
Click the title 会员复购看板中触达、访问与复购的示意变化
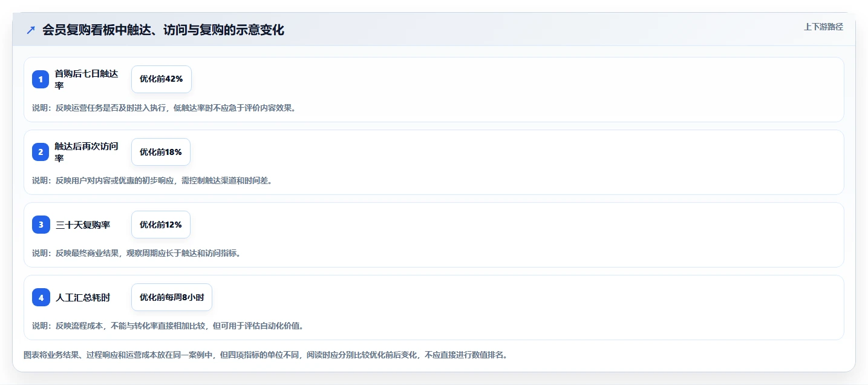click(x=163, y=30)
